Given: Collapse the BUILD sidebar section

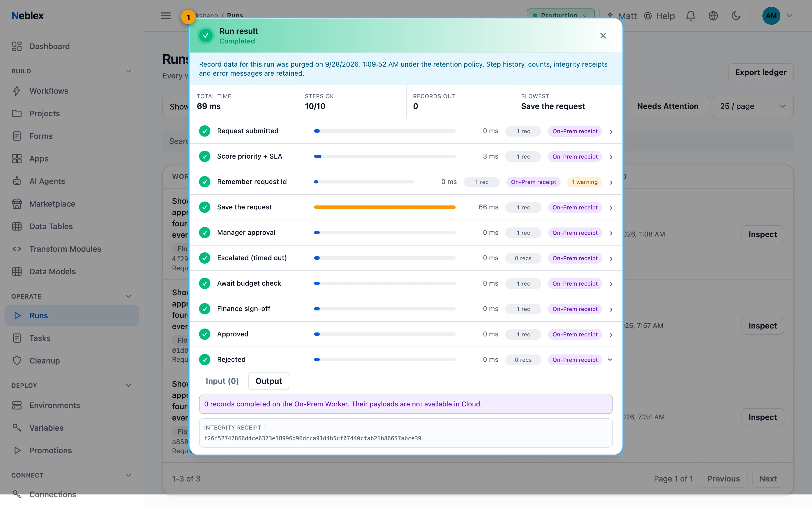Looking at the screenshot, I should [129, 71].
